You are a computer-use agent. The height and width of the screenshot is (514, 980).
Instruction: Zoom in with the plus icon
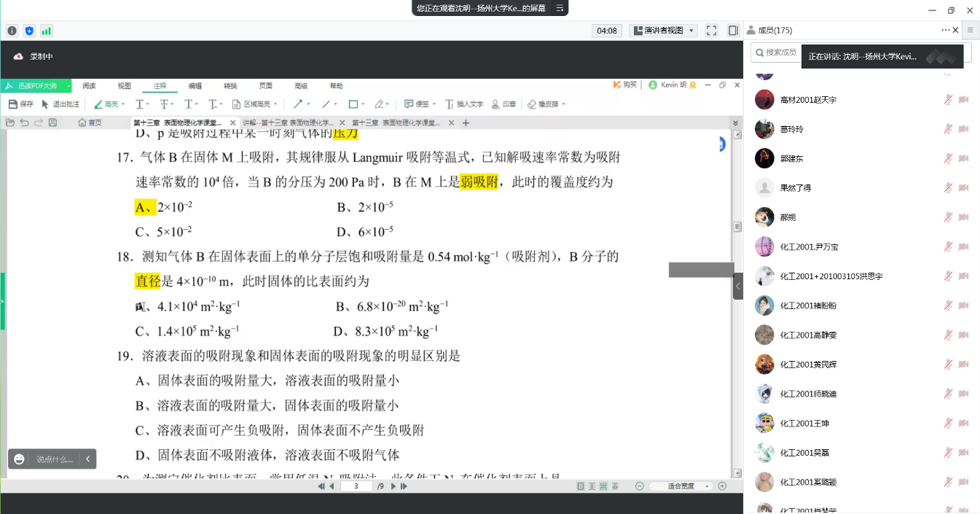pyautogui.click(x=722, y=486)
